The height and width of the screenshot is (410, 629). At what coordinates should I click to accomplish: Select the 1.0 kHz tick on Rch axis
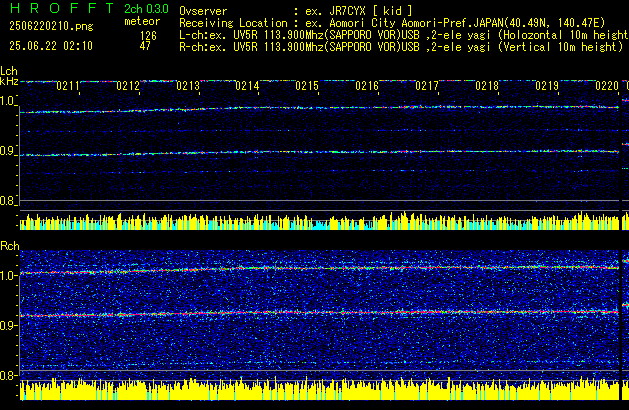(x=8, y=276)
